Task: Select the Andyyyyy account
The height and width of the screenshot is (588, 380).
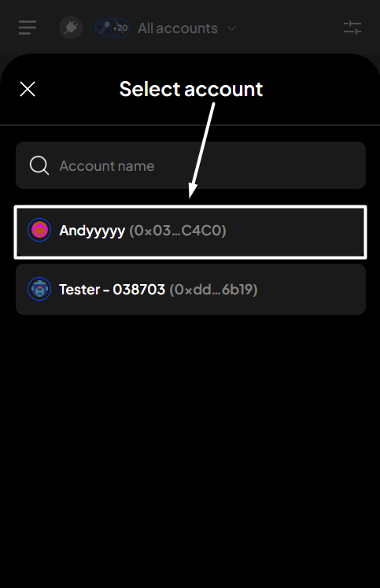Action: [190, 232]
